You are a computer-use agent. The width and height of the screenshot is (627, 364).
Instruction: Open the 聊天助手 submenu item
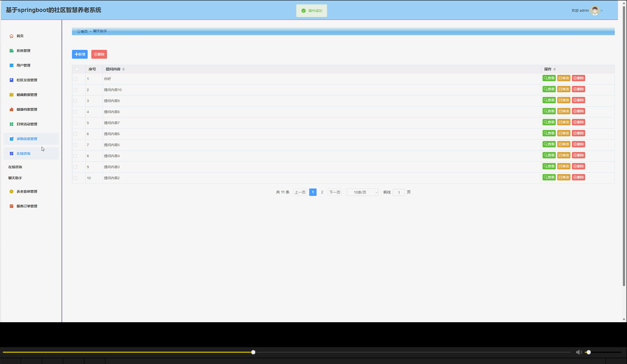[x=15, y=178]
